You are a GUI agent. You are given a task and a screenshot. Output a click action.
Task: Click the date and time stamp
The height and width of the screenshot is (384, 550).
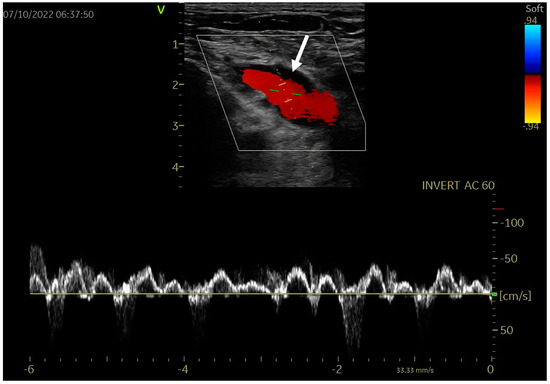pyautogui.click(x=48, y=14)
